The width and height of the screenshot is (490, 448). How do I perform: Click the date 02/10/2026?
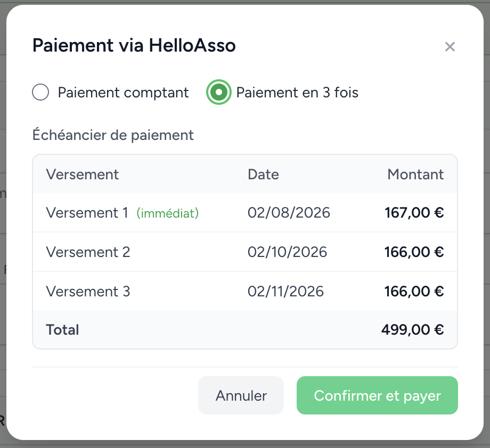[287, 252]
